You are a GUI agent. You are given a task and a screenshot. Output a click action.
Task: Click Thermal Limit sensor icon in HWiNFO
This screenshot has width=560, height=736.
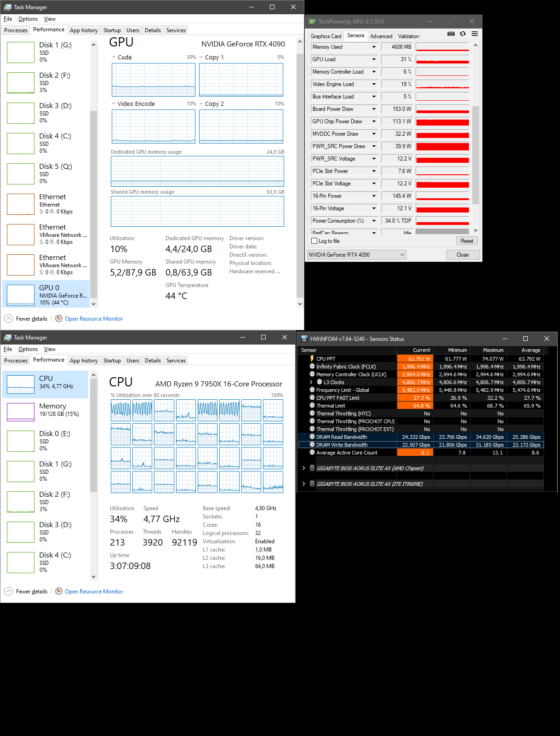(312, 406)
